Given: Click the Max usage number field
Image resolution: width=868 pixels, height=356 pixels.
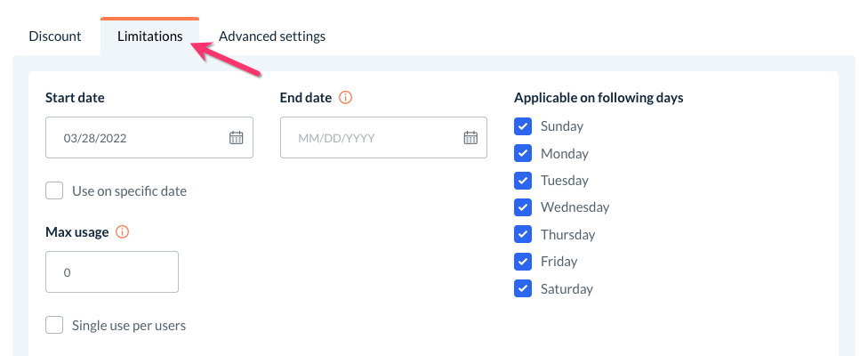Looking at the screenshot, I should tap(112, 272).
